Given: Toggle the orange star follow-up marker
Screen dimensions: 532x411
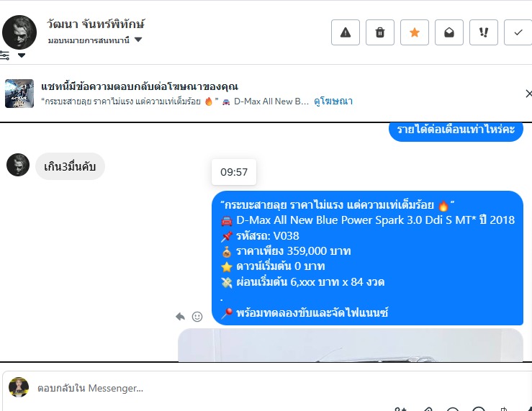Looking at the screenshot, I should (415, 32).
